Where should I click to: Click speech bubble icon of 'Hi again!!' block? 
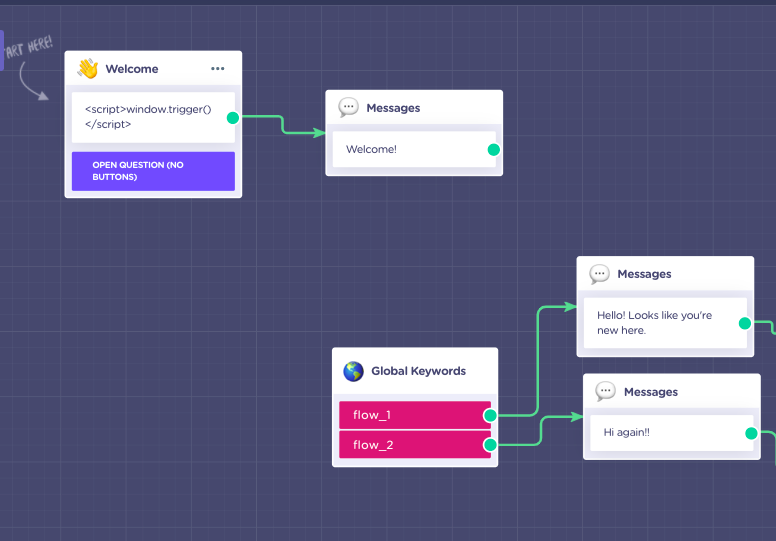coord(606,392)
